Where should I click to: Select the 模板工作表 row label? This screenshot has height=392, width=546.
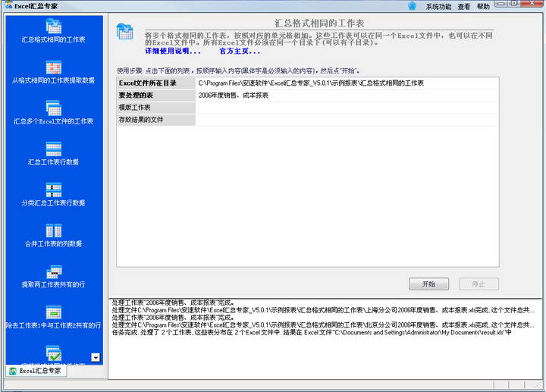156,108
